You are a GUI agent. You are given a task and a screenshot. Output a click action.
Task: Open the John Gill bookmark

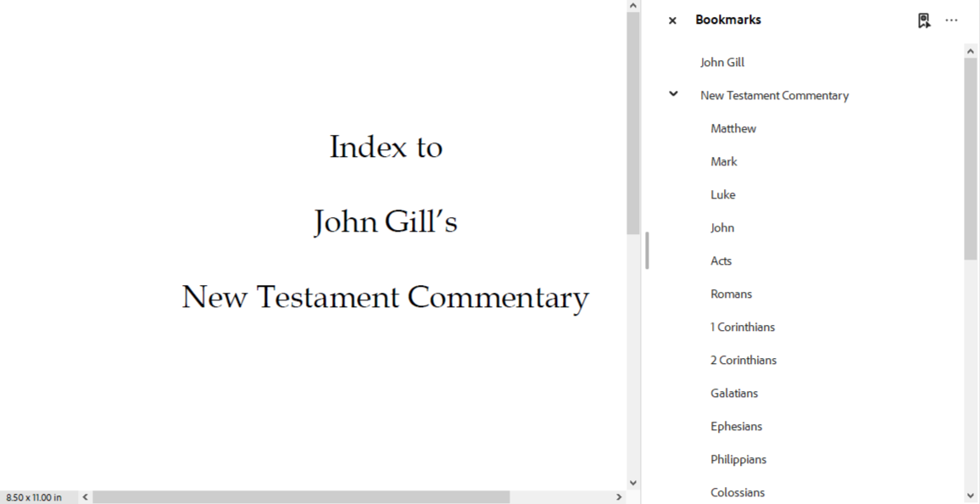tap(722, 62)
